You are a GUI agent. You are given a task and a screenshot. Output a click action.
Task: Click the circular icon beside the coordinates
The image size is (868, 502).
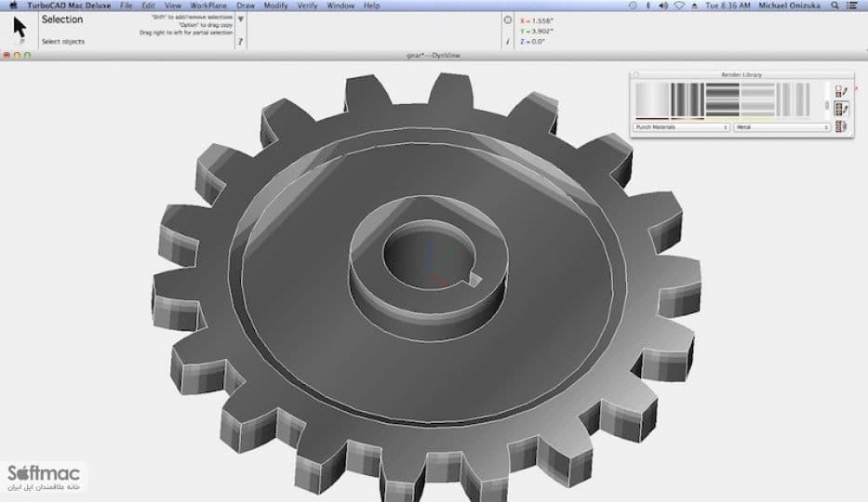[x=508, y=20]
